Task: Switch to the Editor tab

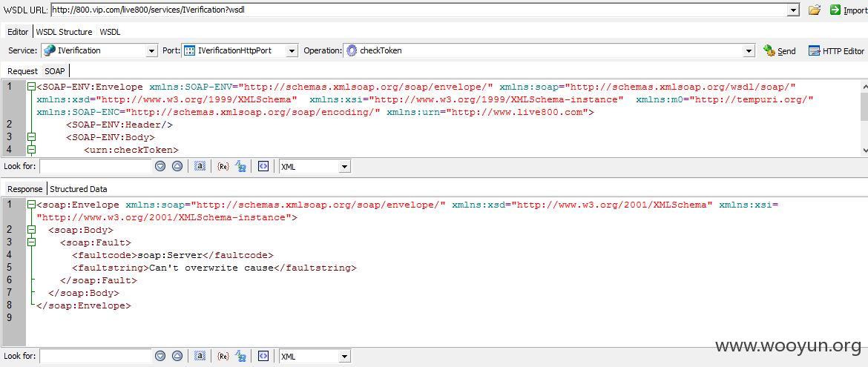Action: pyautogui.click(x=18, y=32)
